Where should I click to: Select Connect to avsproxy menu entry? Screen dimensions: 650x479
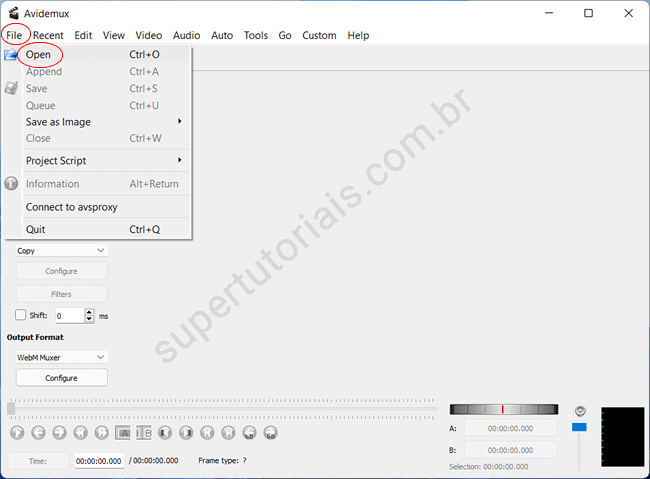[71, 207]
